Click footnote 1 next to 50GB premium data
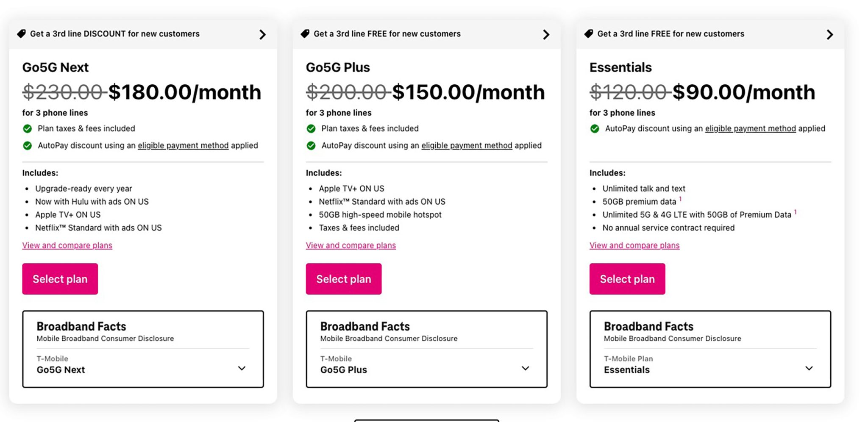Viewport: 868px width, 422px height. (x=680, y=199)
